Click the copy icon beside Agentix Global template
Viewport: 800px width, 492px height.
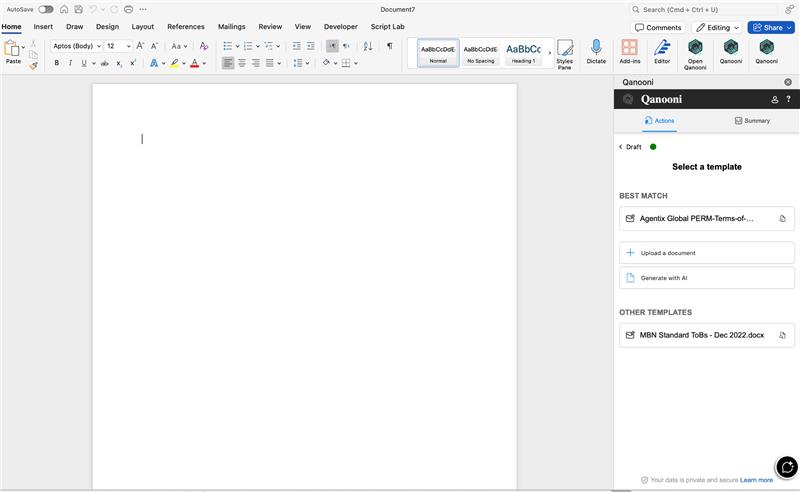[782, 218]
